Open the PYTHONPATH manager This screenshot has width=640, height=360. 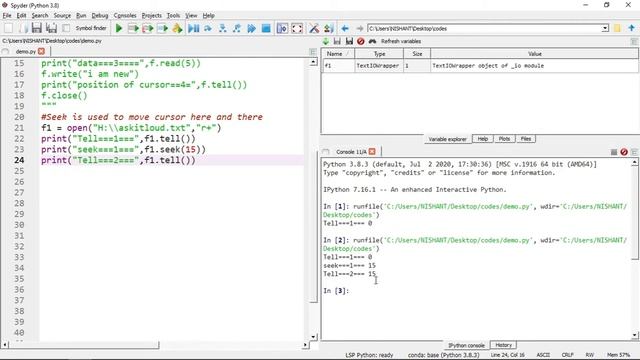[328, 28]
